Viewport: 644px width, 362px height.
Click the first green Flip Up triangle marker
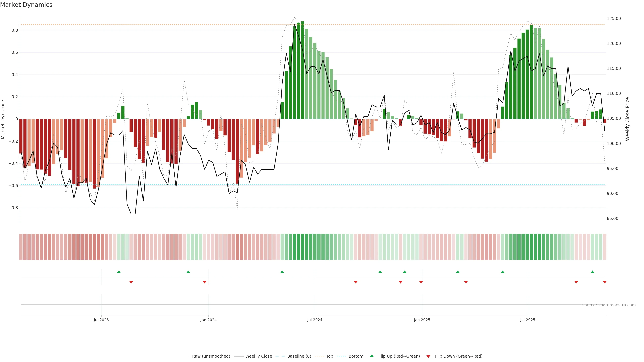119,272
